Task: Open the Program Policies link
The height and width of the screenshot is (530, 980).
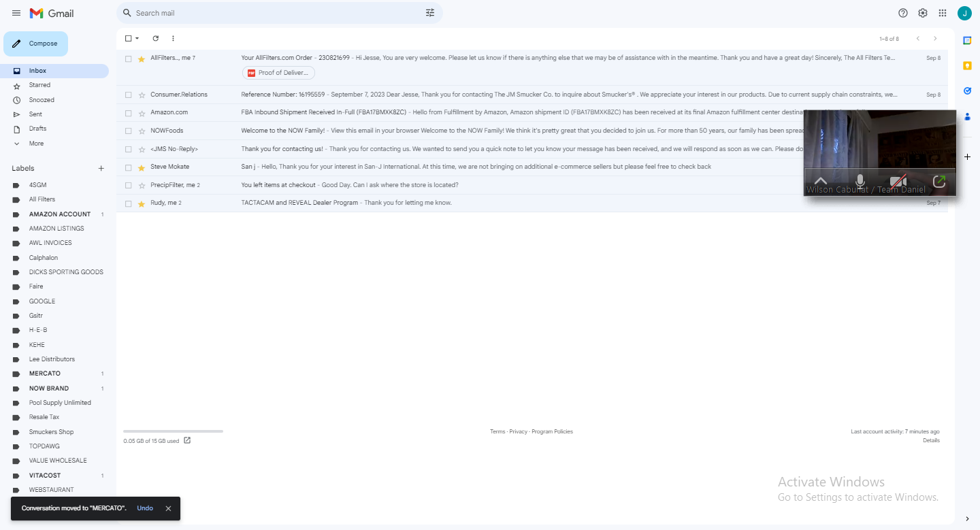Action: pos(553,431)
